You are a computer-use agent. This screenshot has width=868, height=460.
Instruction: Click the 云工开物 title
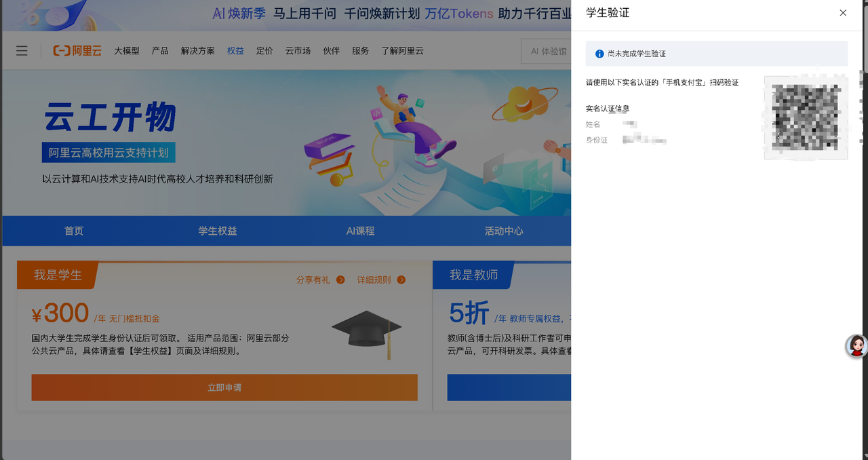(110, 117)
